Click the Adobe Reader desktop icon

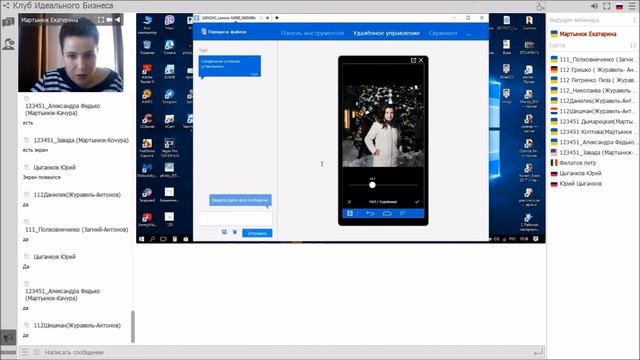pos(147,74)
